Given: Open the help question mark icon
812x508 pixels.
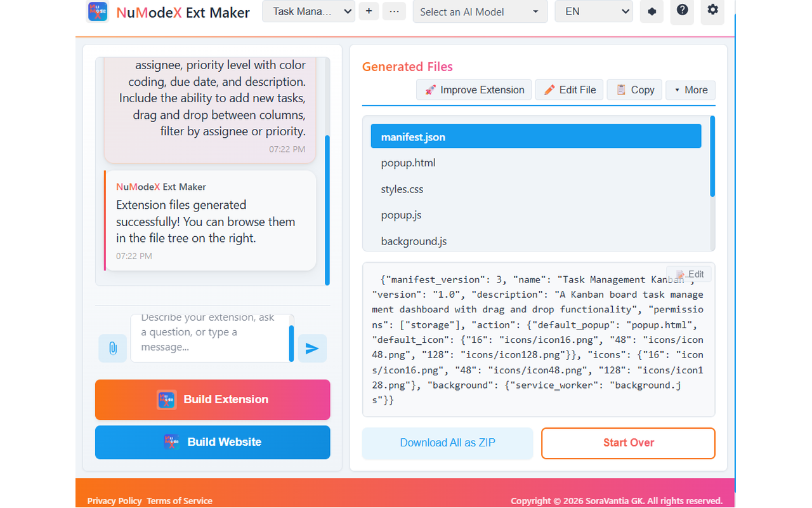Looking at the screenshot, I should [x=682, y=12].
